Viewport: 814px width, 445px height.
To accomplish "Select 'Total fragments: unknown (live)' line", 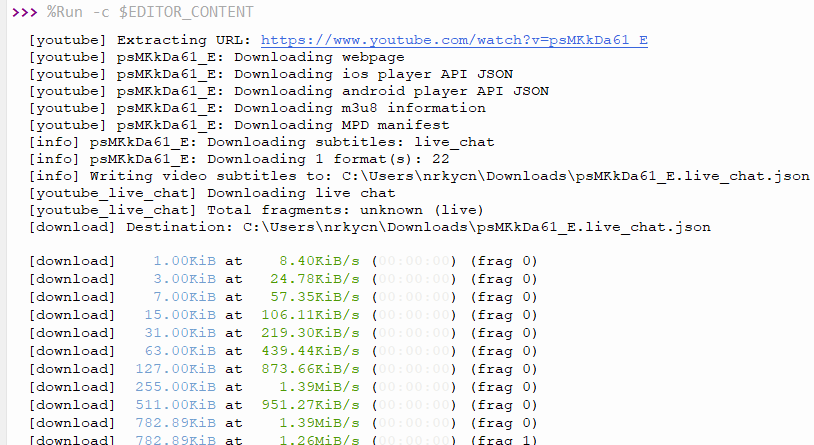I will [x=256, y=210].
